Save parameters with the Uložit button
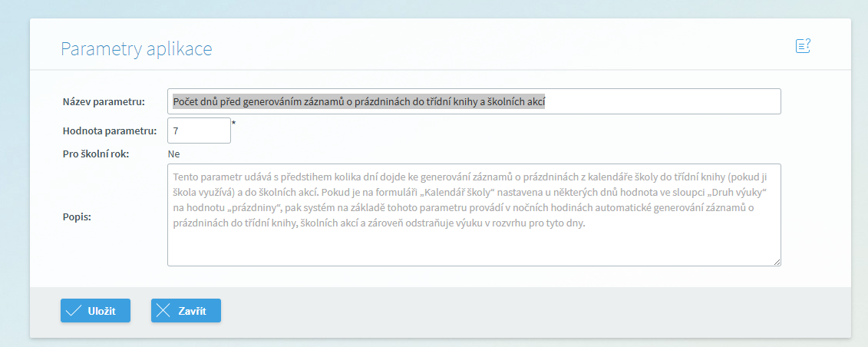This screenshot has width=868, height=347. [x=95, y=310]
